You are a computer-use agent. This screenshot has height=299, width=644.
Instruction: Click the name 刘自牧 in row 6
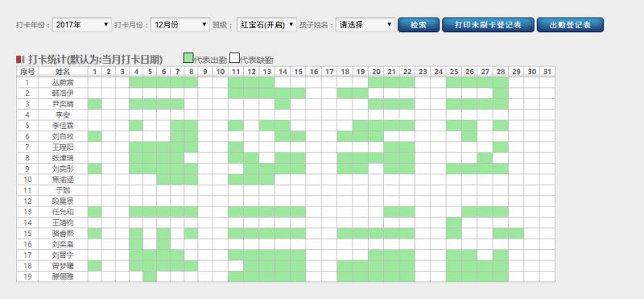tap(63, 136)
